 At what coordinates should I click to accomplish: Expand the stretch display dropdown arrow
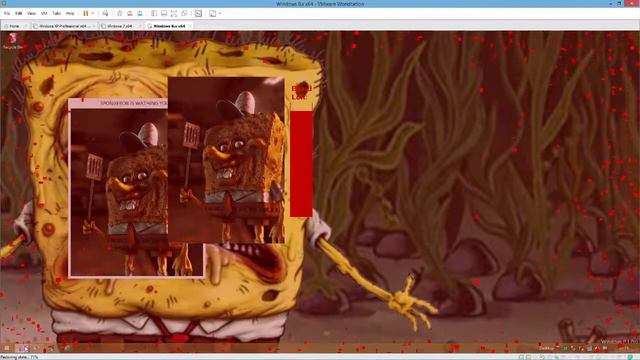(220, 13)
